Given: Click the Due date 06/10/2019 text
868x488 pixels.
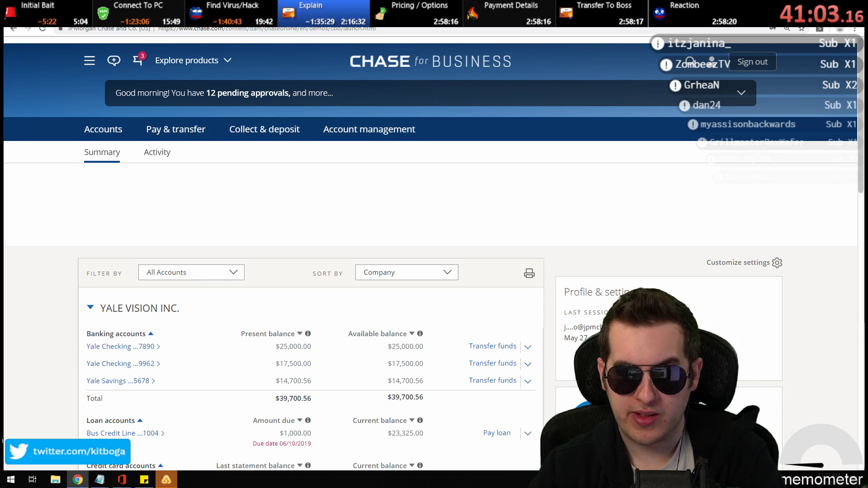Looking at the screenshot, I should (282, 444).
